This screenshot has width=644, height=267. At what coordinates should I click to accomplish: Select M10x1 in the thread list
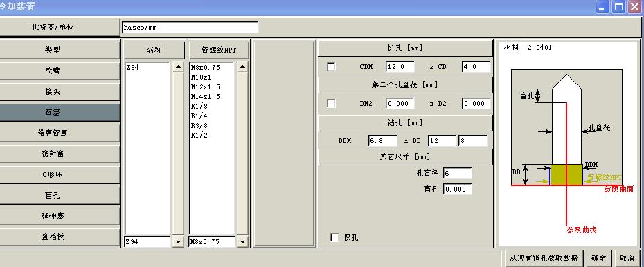(x=201, y=77)
